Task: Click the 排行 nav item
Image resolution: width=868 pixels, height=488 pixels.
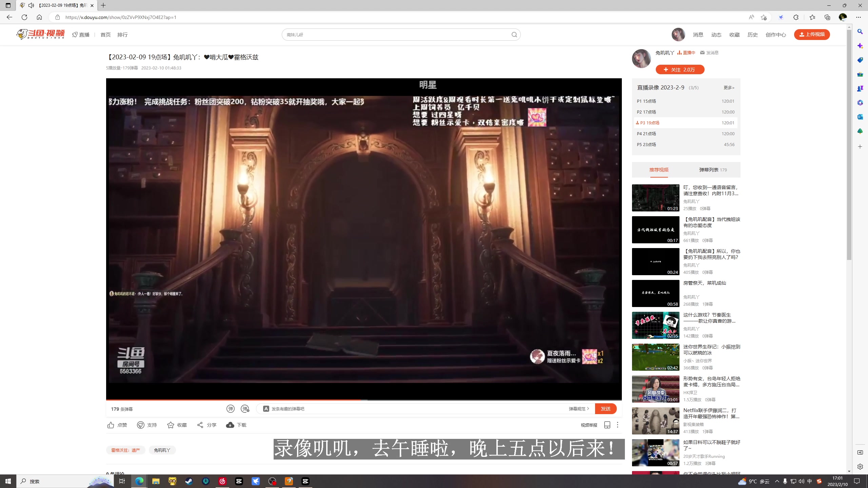Action: point(122,35)
